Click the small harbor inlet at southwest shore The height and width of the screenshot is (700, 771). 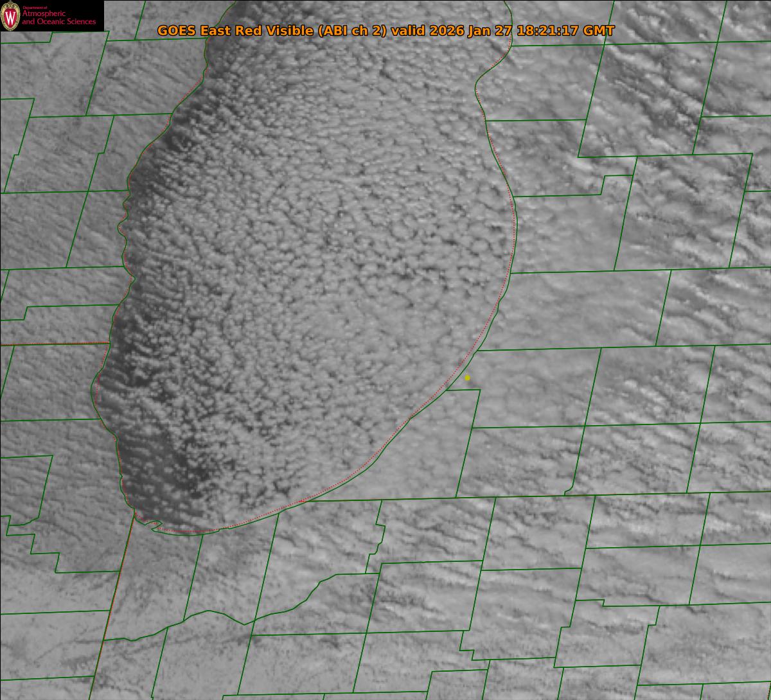(152, 525)
